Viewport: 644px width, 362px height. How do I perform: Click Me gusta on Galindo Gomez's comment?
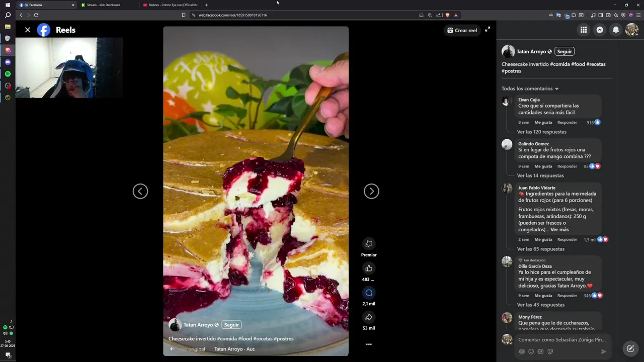[543, 166]
